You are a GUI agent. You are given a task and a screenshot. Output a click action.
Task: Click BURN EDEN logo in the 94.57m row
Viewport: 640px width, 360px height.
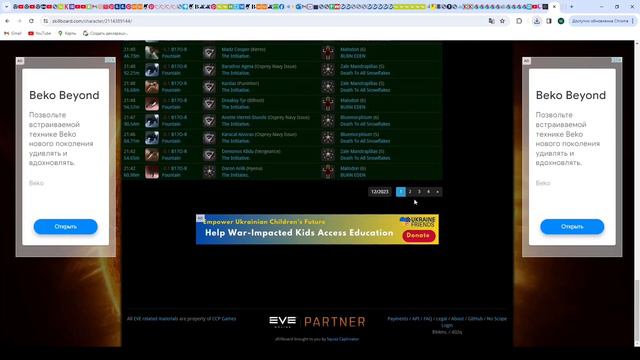pos(328,104)
